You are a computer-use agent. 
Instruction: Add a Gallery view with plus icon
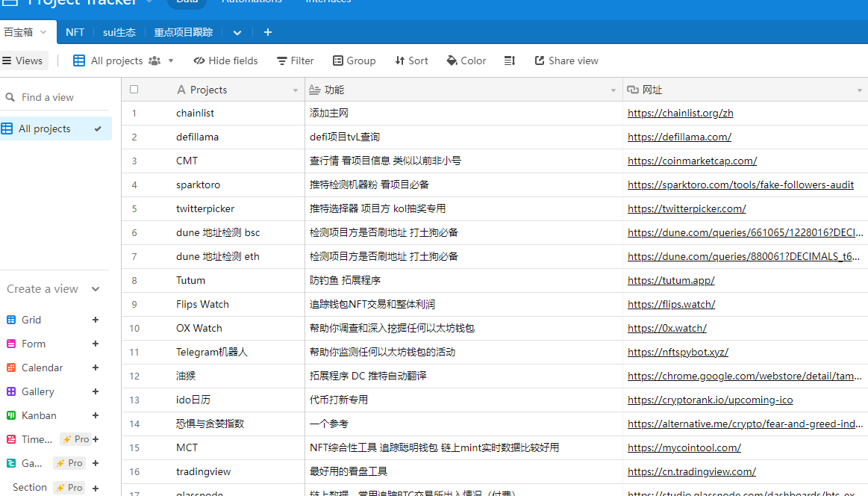(x=96, y=391)
